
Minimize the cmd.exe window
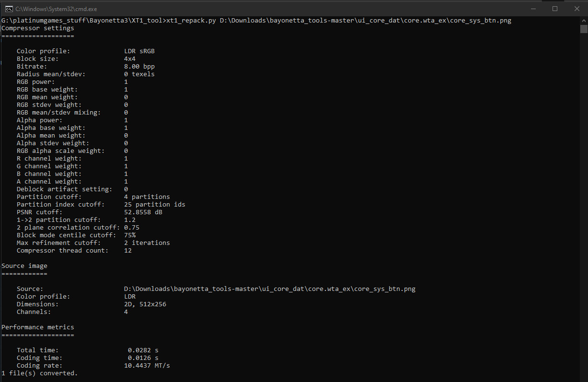click(x=533, y=9)
